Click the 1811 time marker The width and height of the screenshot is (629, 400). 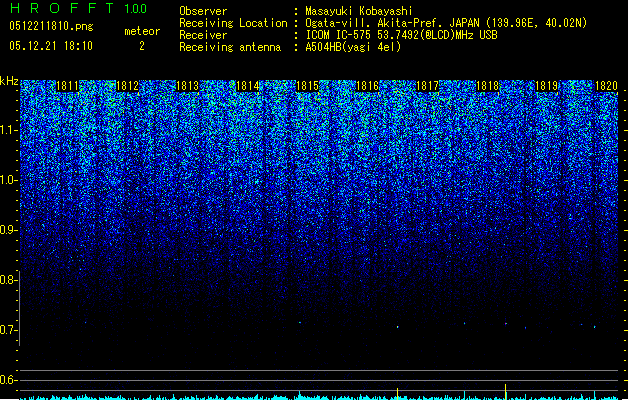coord(67,86)
